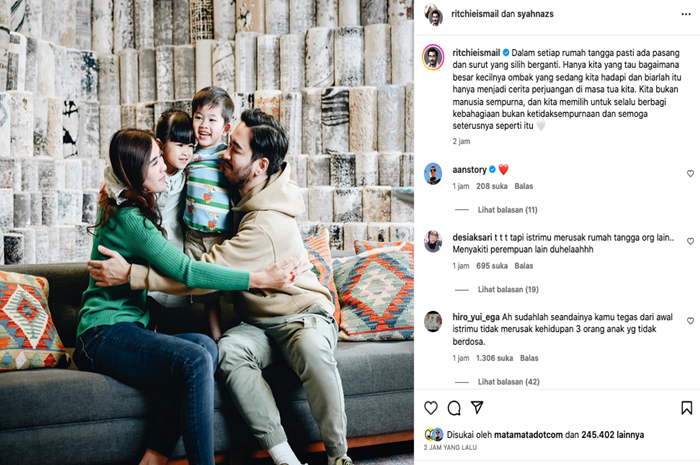
Task: Open the comment bubble icon
Action: point(454,408)
